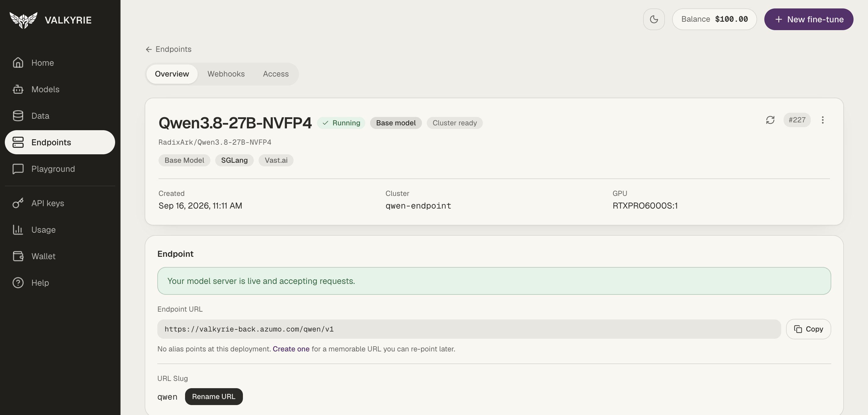Screen dimensions: 868x415
Task: Click the New fine-tune button
Action: pyautogui.click(x=809, y=19)
